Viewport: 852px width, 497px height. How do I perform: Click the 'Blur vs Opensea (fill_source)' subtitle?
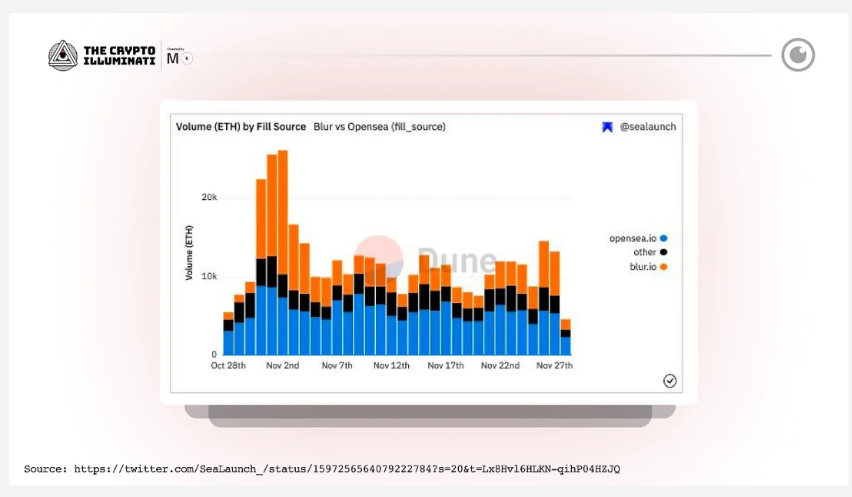(379, 127)
